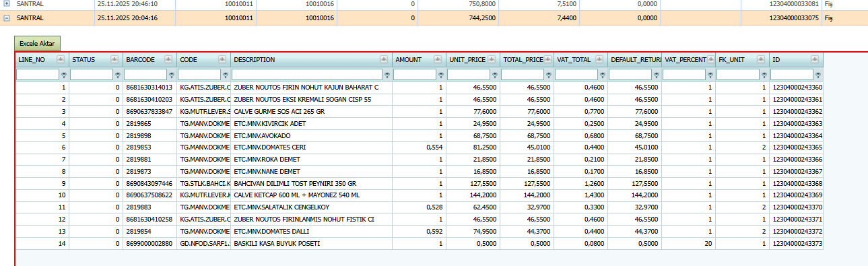Select cell ETC.MNV.DOMATES DALLI
This screenshot has width=868, height=266.
(x=311, y=232)
